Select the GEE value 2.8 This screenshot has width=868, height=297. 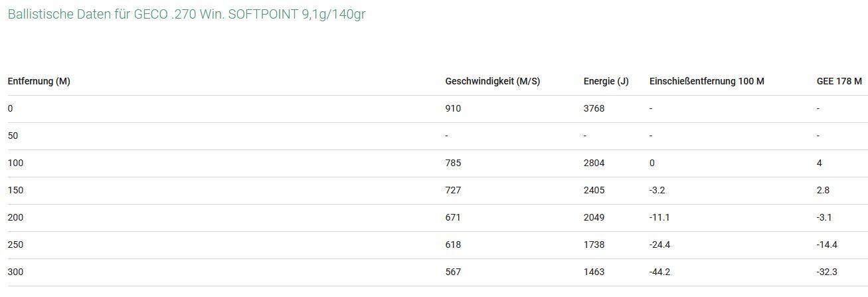tap(823, 190)
